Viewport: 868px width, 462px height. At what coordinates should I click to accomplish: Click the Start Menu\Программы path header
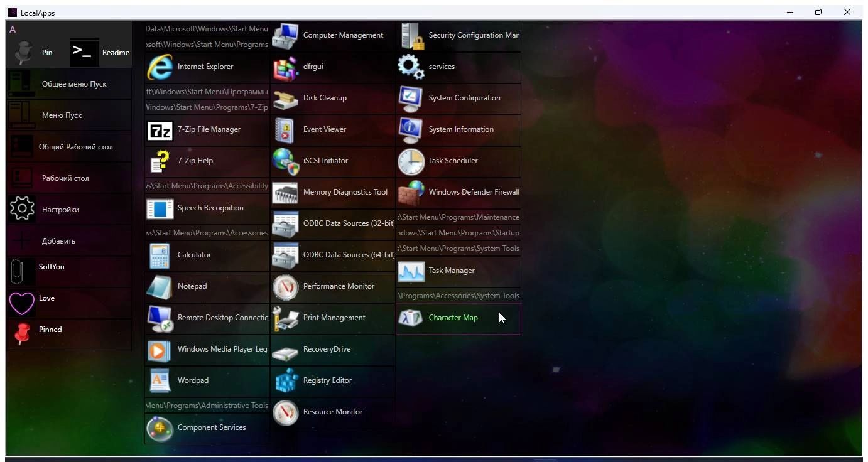pos(207,92)
